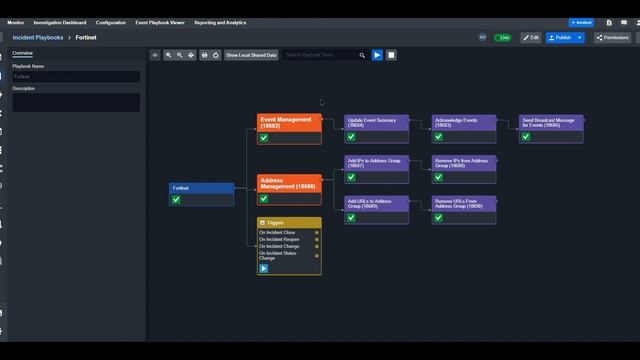640x360 pixels.
Task: Click the zoom in magnifier icon
Action: [x=169, y=55]
